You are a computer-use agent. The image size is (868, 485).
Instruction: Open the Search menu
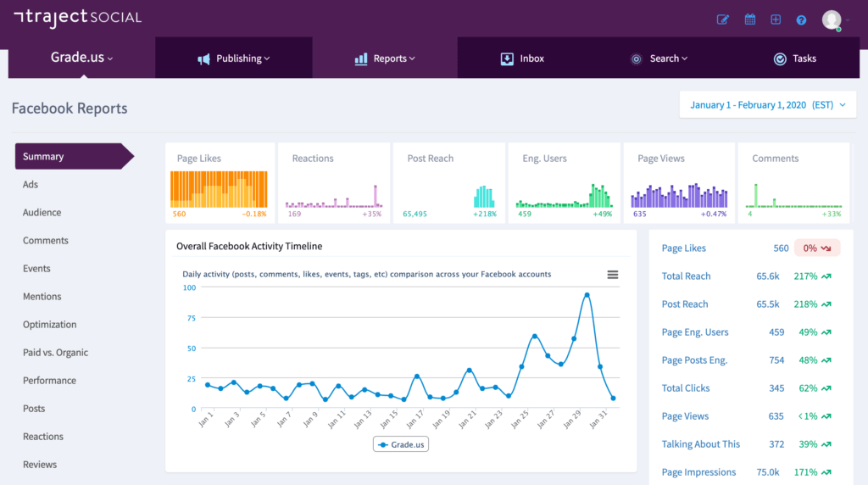click(659, 59)
